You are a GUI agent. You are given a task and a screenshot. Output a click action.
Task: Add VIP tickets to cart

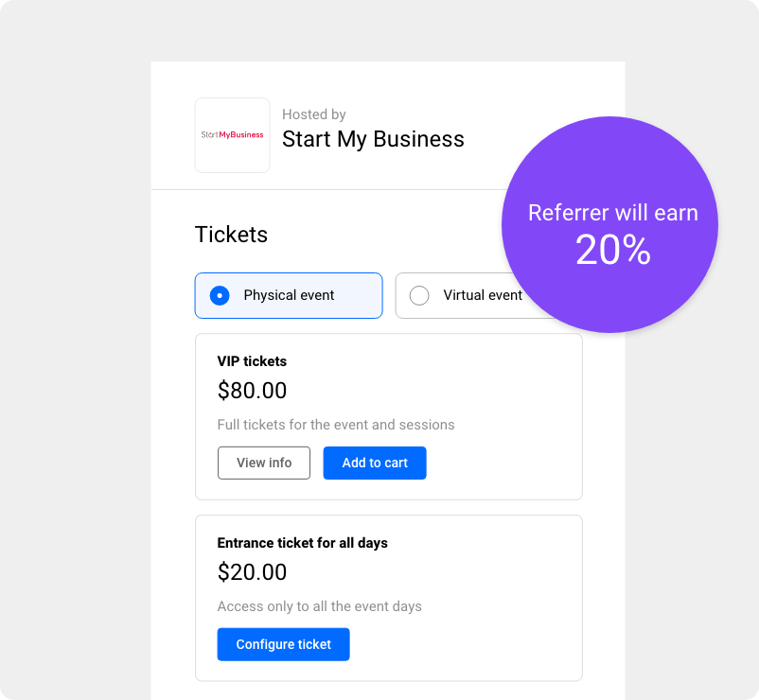click(x=375, y=463)
